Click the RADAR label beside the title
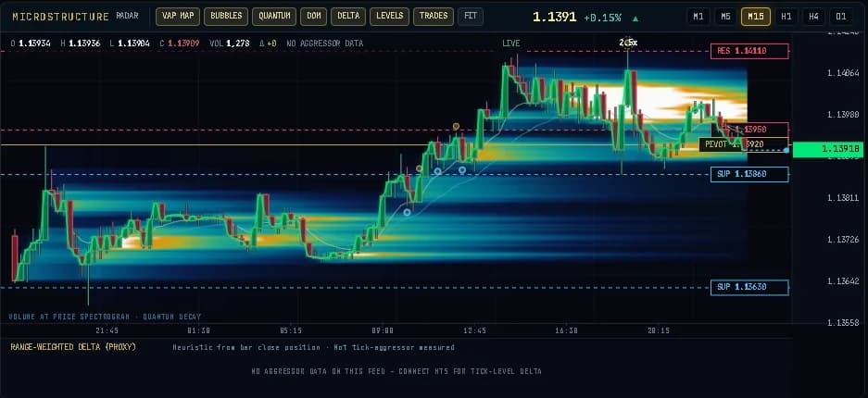The width and height of the screenshot is (868, 398). coord(127,16)
